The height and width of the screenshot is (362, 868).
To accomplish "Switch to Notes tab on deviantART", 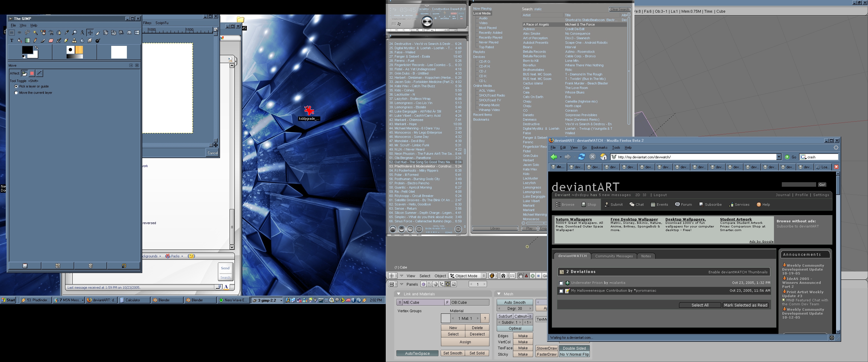I will pos(646,256).
